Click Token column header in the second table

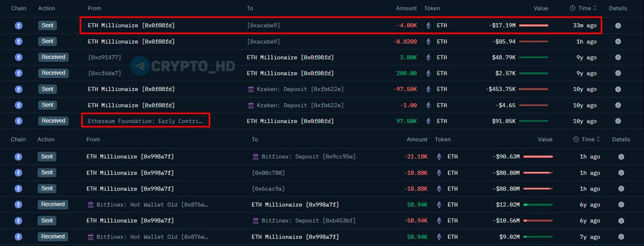pos(443,139)
